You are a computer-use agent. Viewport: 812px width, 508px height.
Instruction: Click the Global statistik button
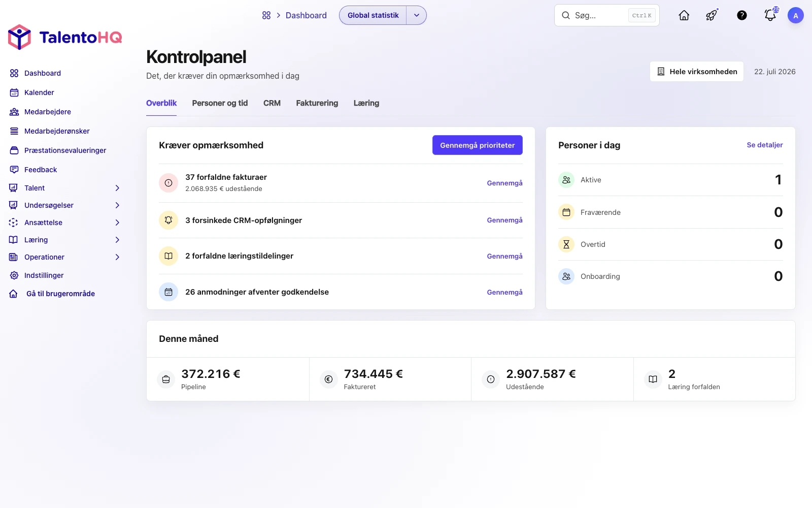pos(373,15)
